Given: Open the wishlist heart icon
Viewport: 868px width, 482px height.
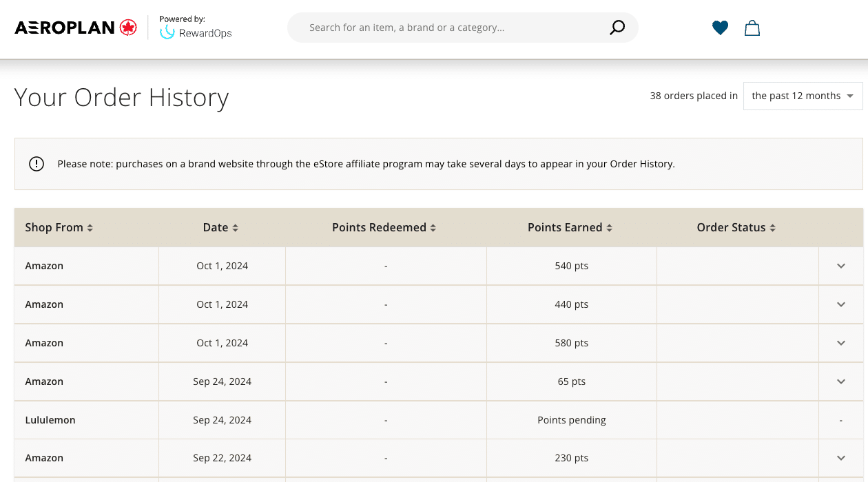Looking at the screenshot, I should click(x=720, y=28).
